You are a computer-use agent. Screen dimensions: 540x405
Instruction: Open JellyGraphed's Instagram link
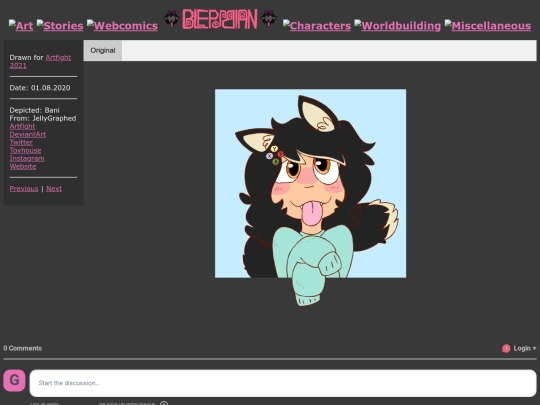pyautogui.click(x=27, y=158)
